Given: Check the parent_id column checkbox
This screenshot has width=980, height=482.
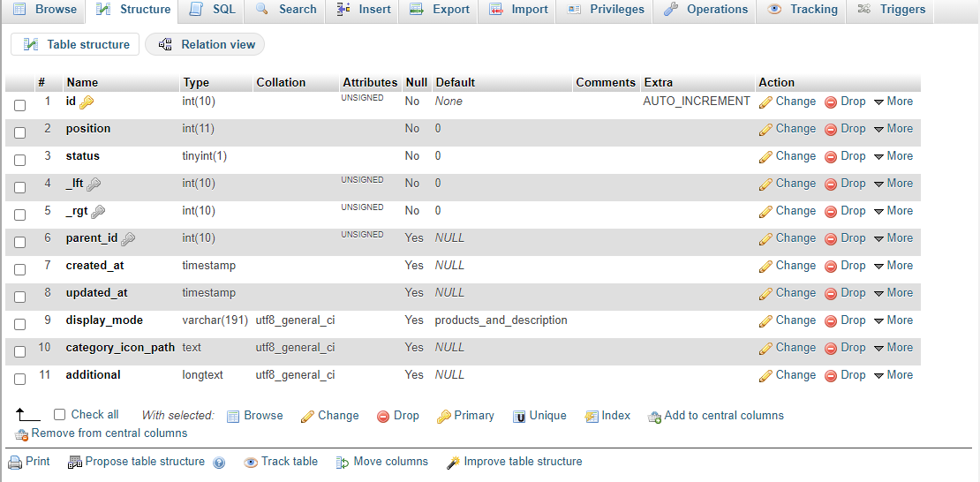Looking at the screenshot, I should (20, 242).
